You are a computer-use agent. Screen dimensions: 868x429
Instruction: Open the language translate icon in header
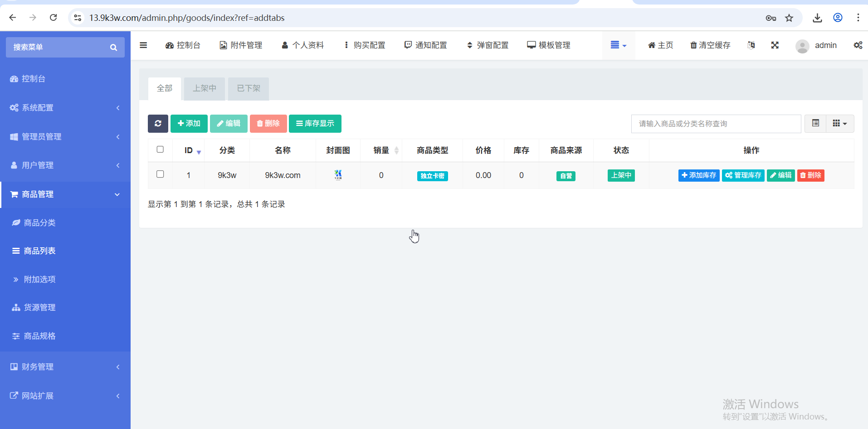point(751,45)
